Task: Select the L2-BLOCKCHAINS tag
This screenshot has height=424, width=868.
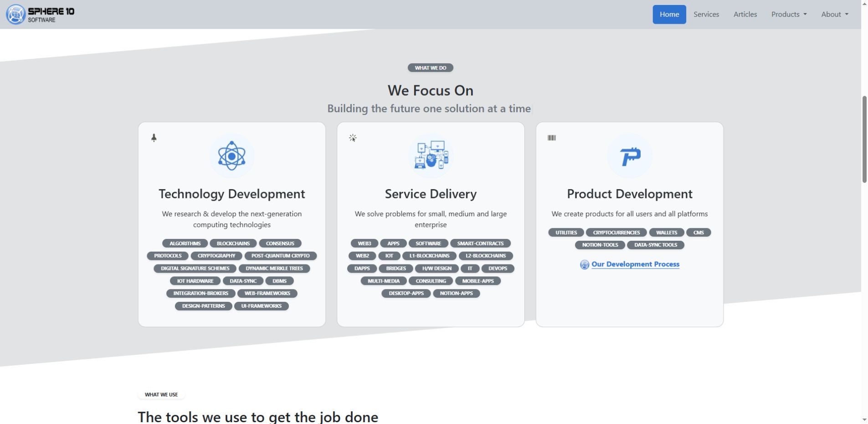Action: pyautogui.click(x=486, y=256)
